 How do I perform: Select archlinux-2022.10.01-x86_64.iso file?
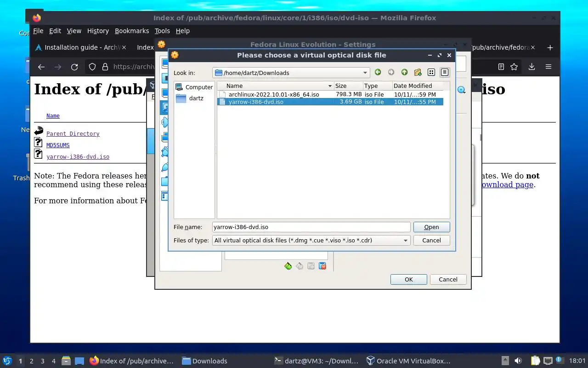coord(330,94)
